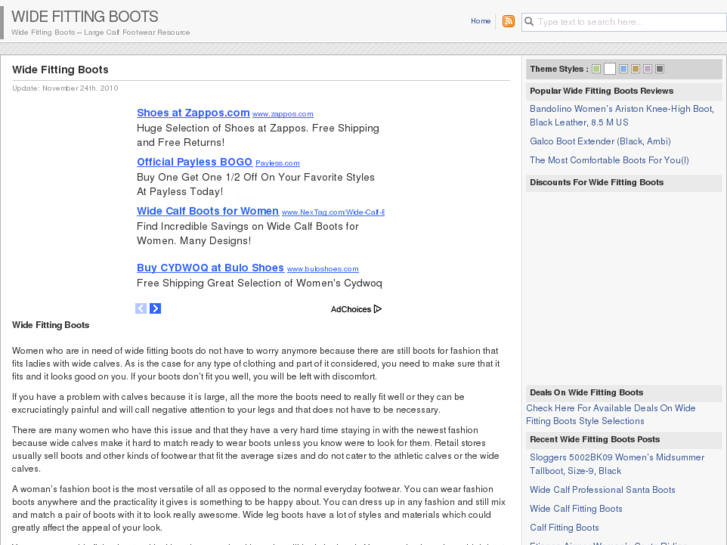Open Wide Calf Fitting Boots post

576,509
